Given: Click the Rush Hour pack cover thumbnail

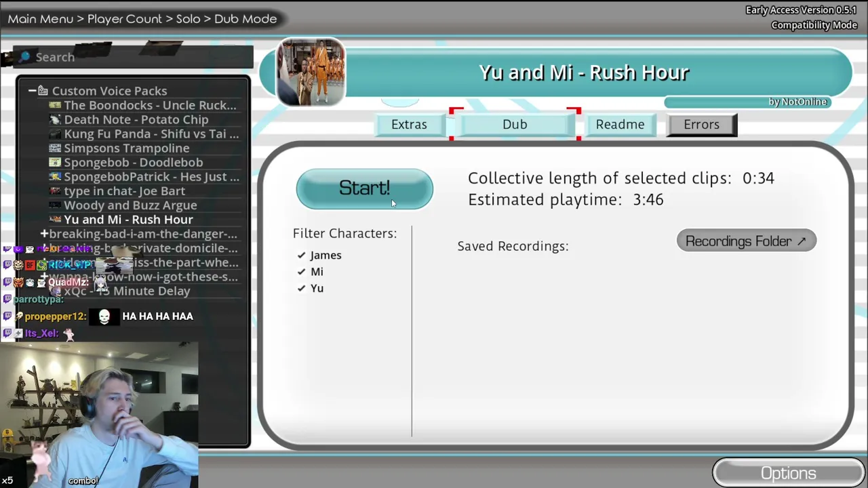Looking at the screenshot, I should click(311, 72).
